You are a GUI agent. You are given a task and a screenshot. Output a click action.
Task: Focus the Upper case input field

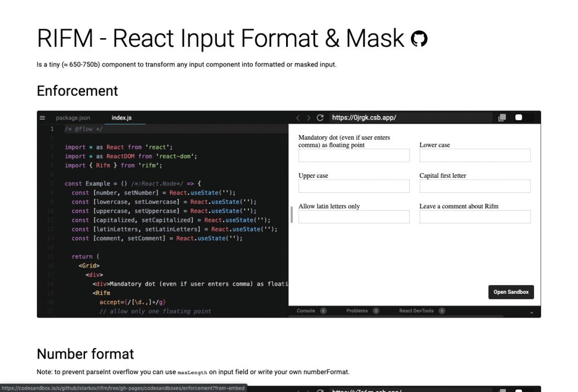(x=354, y=186)
